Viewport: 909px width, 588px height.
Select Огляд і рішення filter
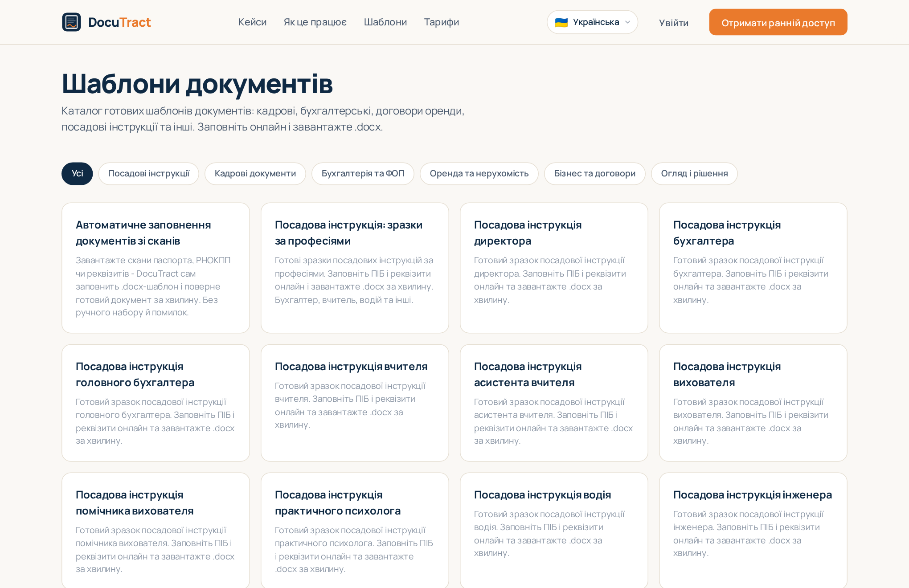[x=694, y=174]
